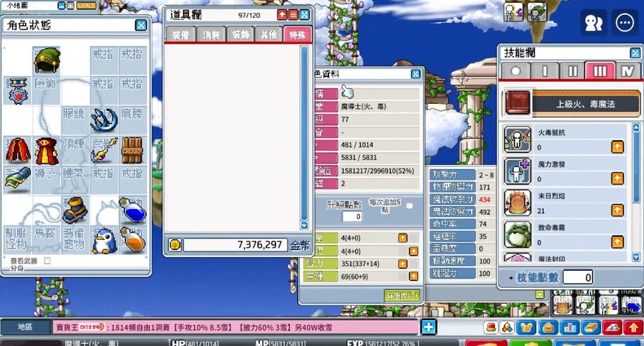Select the 致命毒霧 frog skill icon
The width and height of the screenshot is (644, 346).
point(517,234)
